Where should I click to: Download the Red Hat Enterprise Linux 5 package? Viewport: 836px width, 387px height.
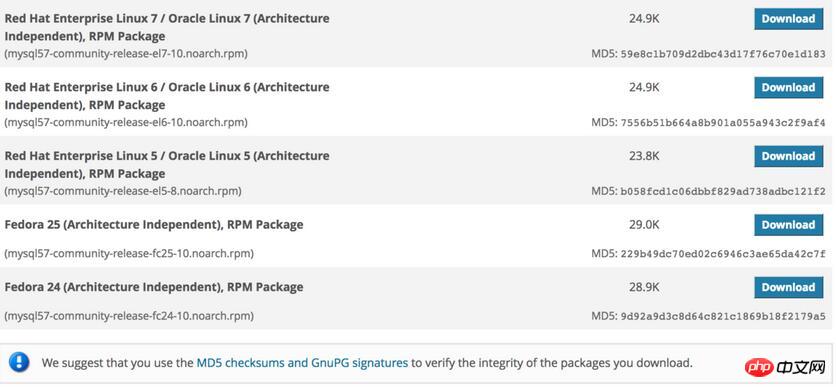click(789, 156)
